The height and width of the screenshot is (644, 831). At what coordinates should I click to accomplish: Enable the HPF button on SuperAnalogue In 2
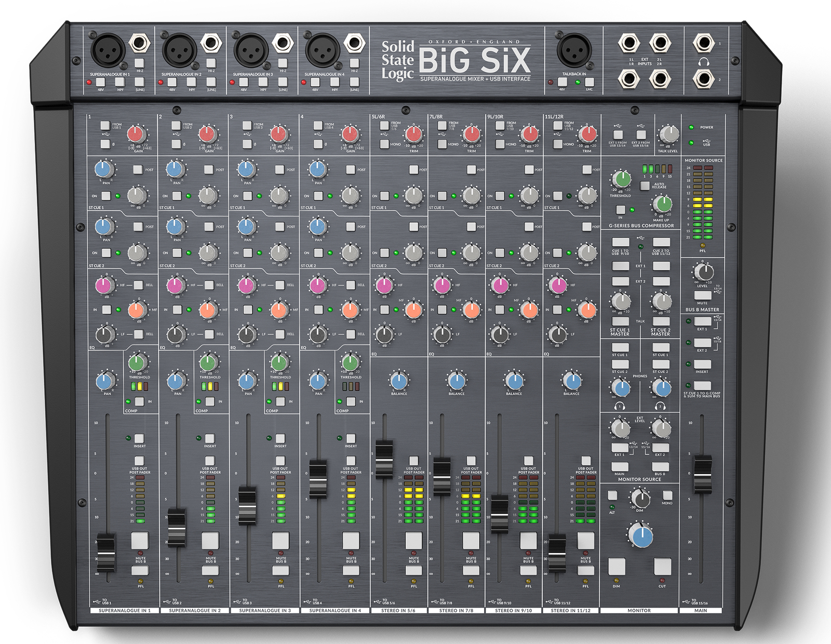[x=192, y=82]
